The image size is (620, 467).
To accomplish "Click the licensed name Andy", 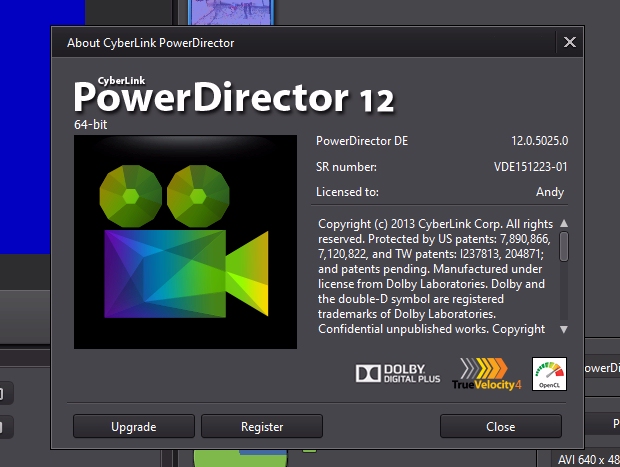I will (x=550, y=192).
